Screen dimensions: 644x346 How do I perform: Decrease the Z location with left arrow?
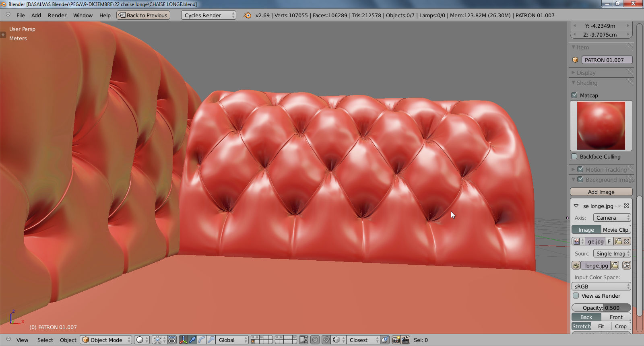pyautogui.click(x=575, y=35)
